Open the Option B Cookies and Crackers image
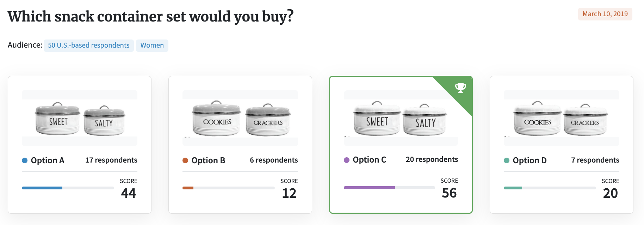 pos(240,118)
